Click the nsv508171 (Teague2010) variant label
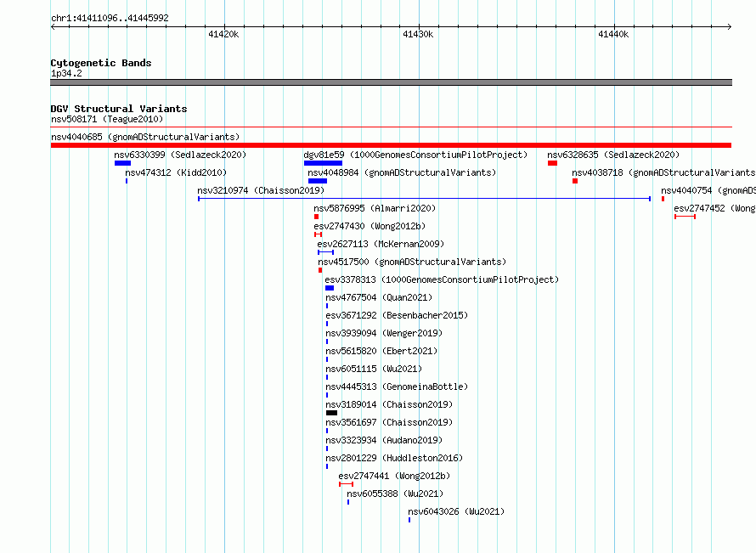The height and width of the screenshot is (553, 756). click(x=107, y=119)
